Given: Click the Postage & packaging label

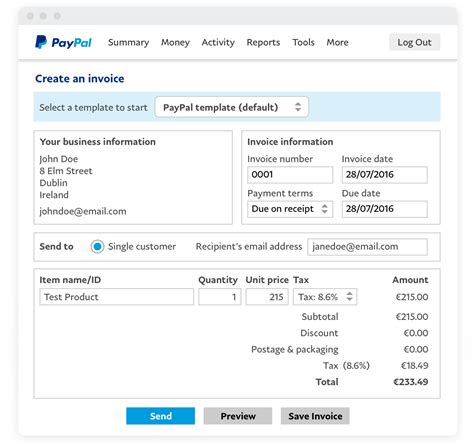Looking at the screenshot, I should (295, 349).
